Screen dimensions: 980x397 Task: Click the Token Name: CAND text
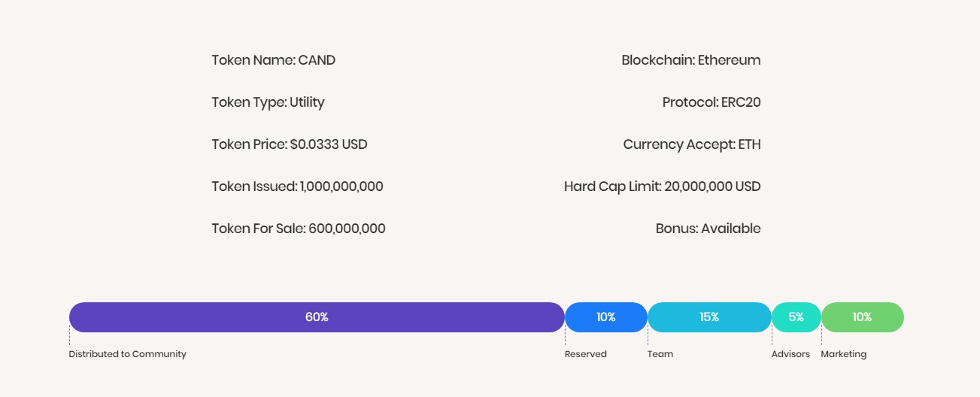coord(274,60)
